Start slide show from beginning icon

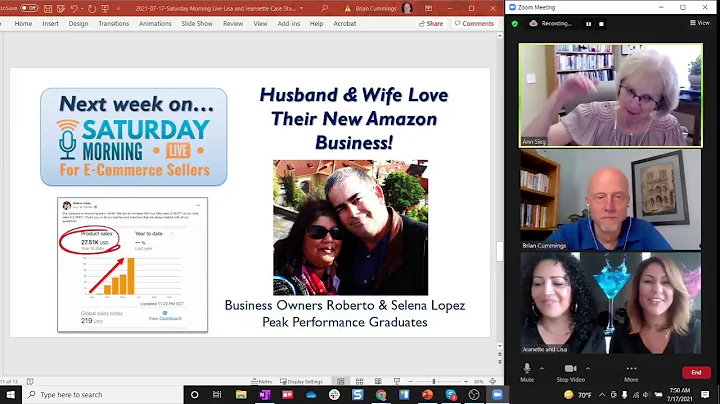click(105, 8)
